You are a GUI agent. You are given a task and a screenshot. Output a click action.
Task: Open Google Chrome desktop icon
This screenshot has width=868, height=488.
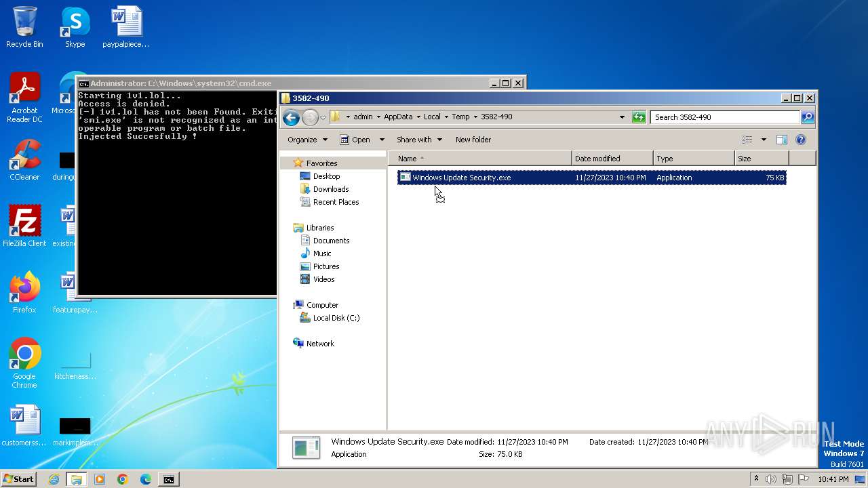pos(24,363)
